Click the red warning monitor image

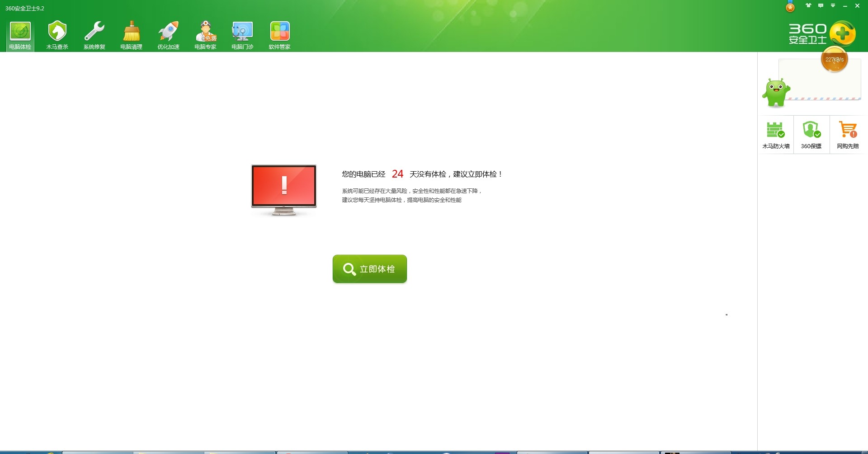284,190
